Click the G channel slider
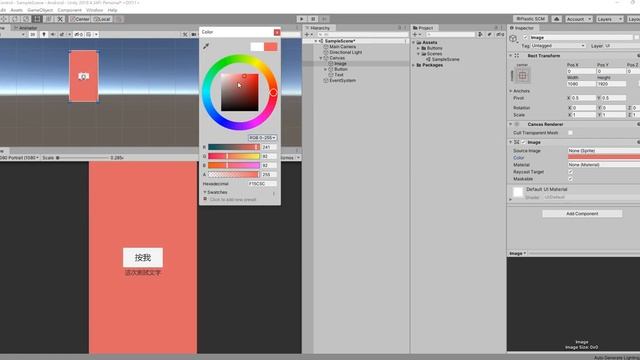640x360 pixels. point(234,156)
